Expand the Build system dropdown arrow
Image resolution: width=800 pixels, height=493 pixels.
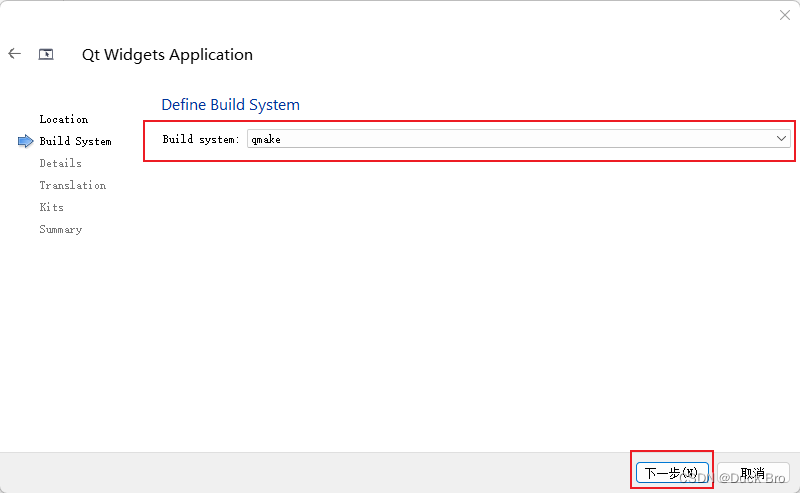click(x=781, y=139)
